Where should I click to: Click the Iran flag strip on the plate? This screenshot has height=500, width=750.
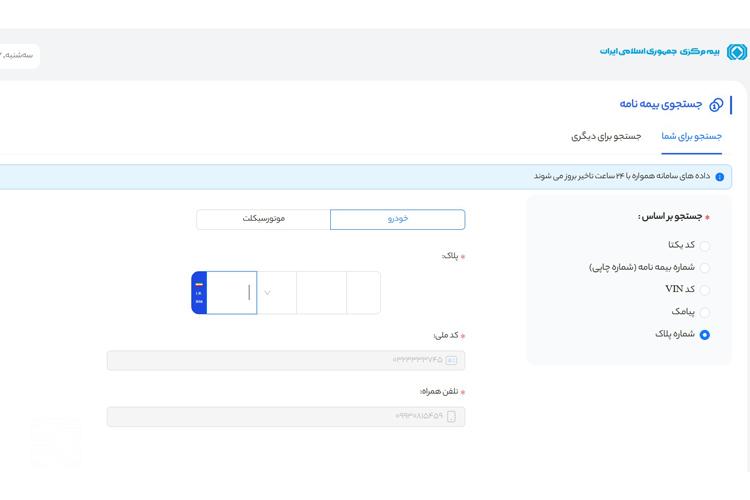click(x=199, y=292)
